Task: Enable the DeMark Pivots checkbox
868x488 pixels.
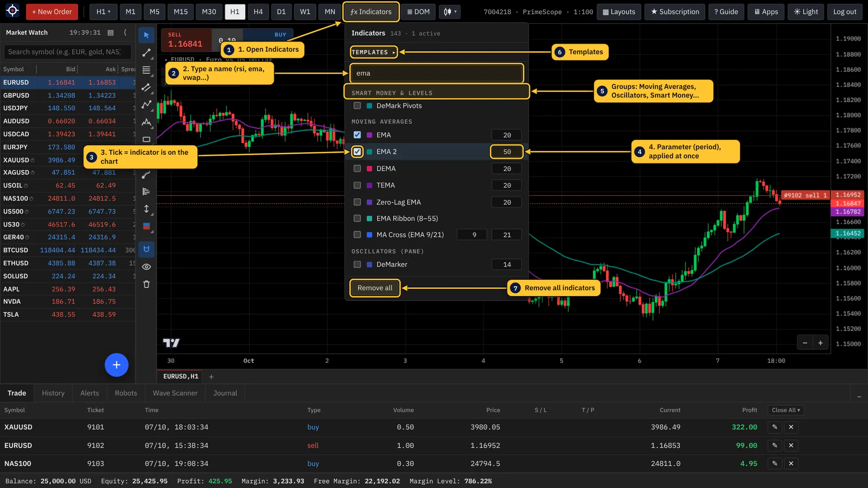Action: [357, 106]
